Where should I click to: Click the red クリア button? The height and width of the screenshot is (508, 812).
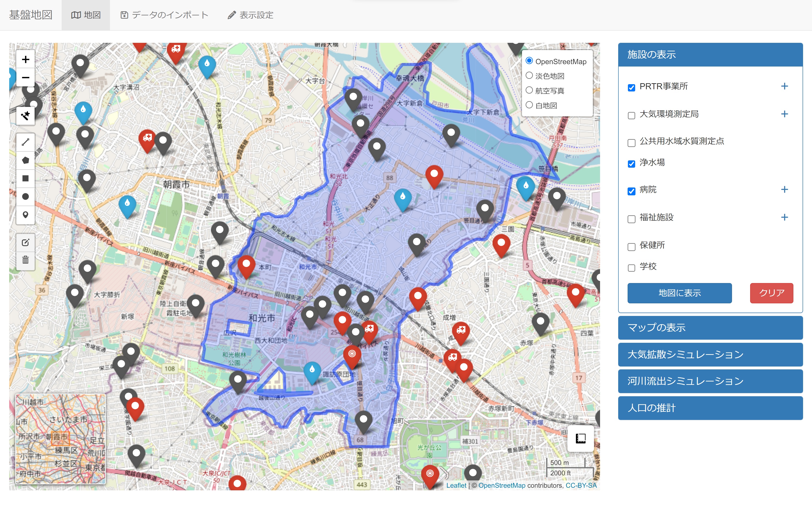click(x=771, y=293)
